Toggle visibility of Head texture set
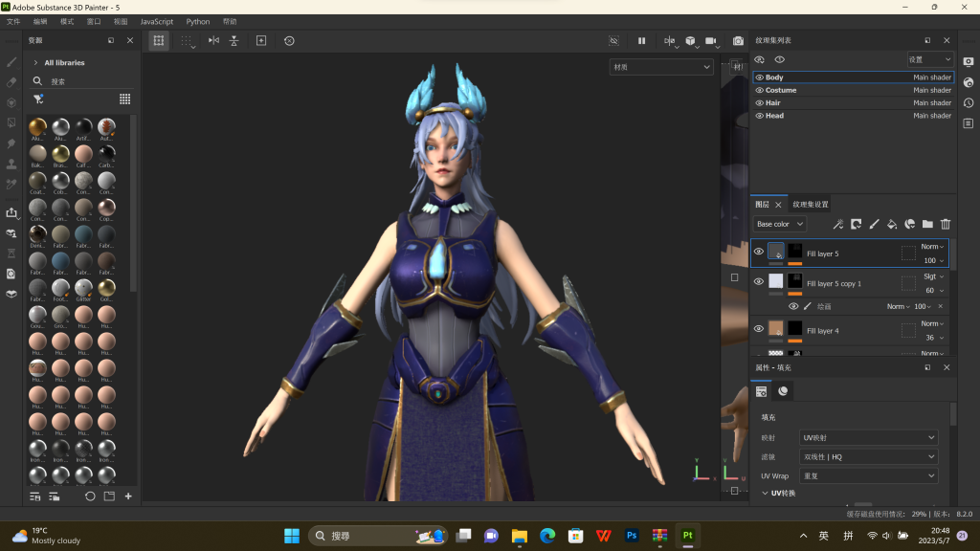980x551 pixels. [759, 116]
